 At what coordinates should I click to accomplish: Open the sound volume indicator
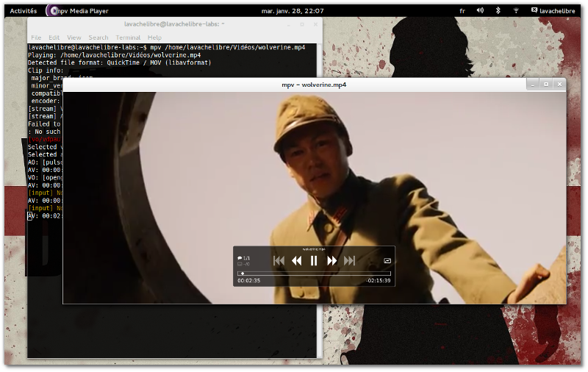click(x=480, y=11)
